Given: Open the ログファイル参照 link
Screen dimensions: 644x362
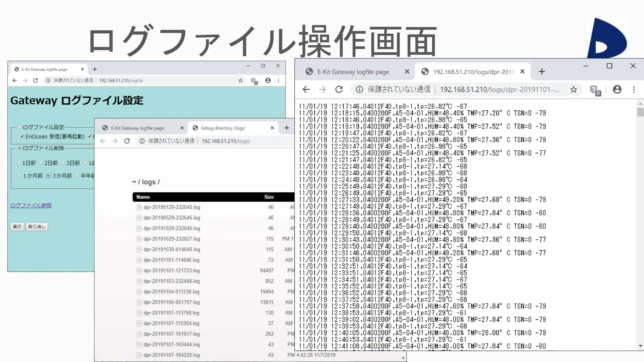Looking at the screenshot, I should [x=31, y=206].
